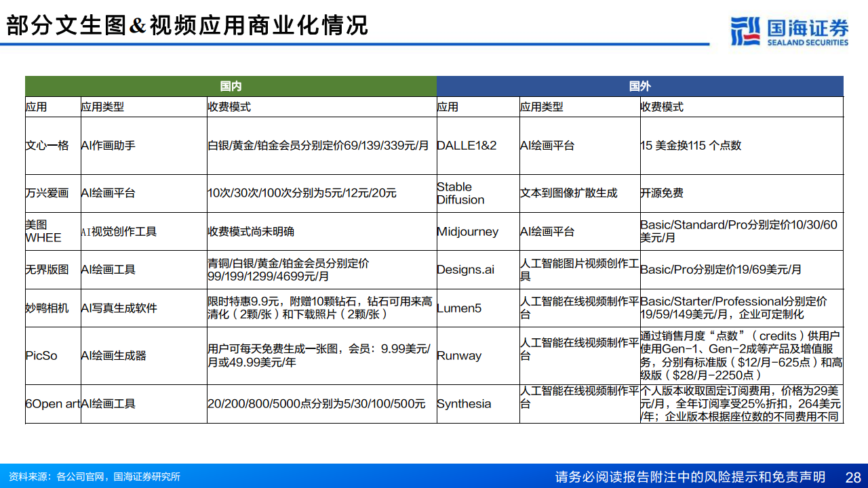Click the 妙鸭相机 application cell
The image size is (868, 488).
[53, 308]
